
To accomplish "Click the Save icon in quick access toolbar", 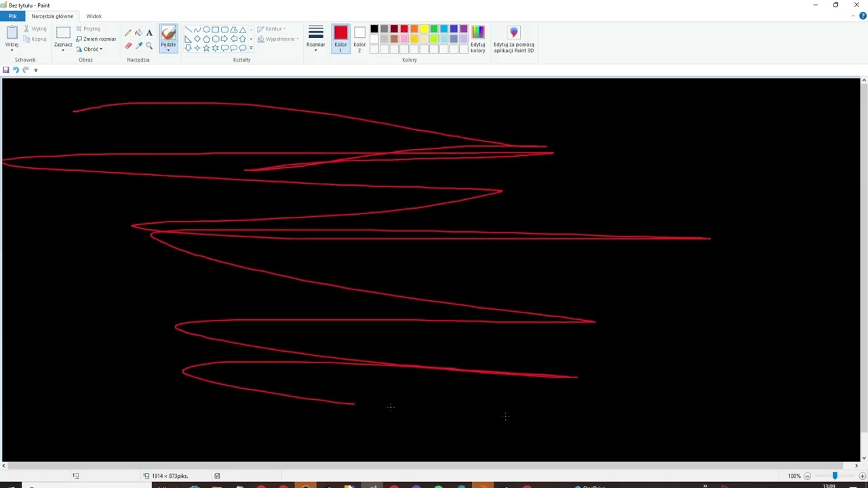I will click(6, 70).
